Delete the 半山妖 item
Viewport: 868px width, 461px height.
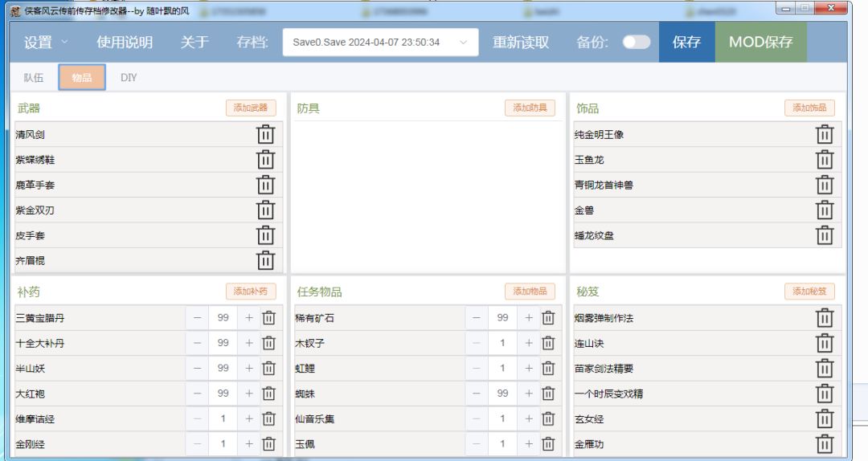[268, 368]
